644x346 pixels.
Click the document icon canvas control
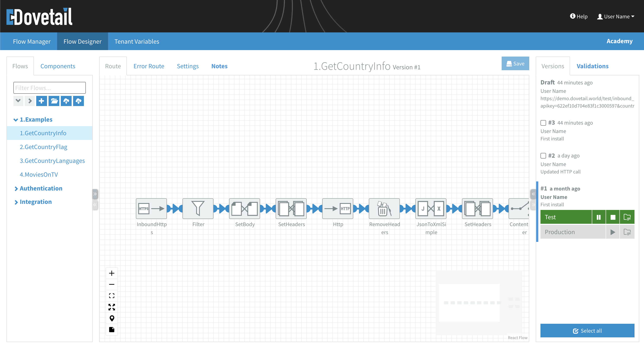[112, 329]
